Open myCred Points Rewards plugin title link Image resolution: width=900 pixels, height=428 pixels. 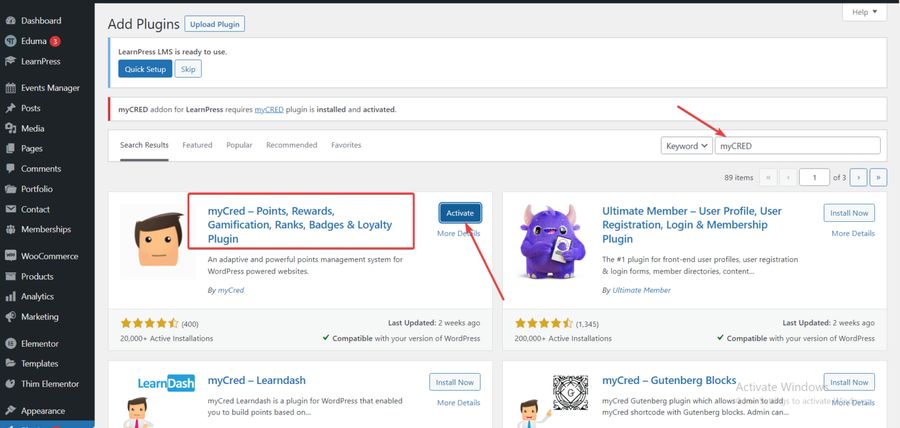coord(300,225)
